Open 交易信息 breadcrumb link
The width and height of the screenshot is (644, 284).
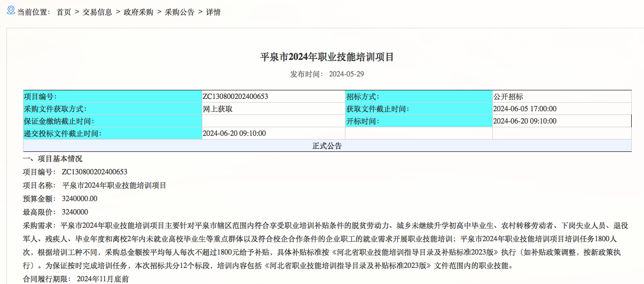click(x=97, y=12)
